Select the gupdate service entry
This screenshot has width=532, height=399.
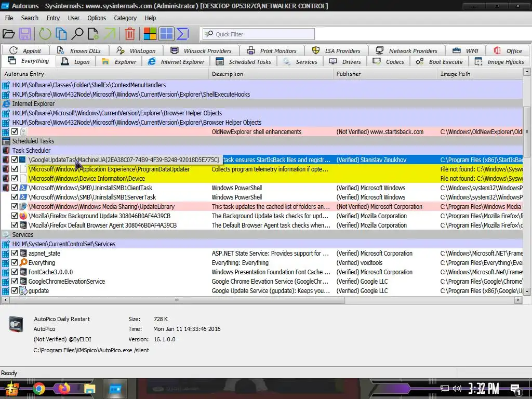pyautogui.click(x=262, y=290)
